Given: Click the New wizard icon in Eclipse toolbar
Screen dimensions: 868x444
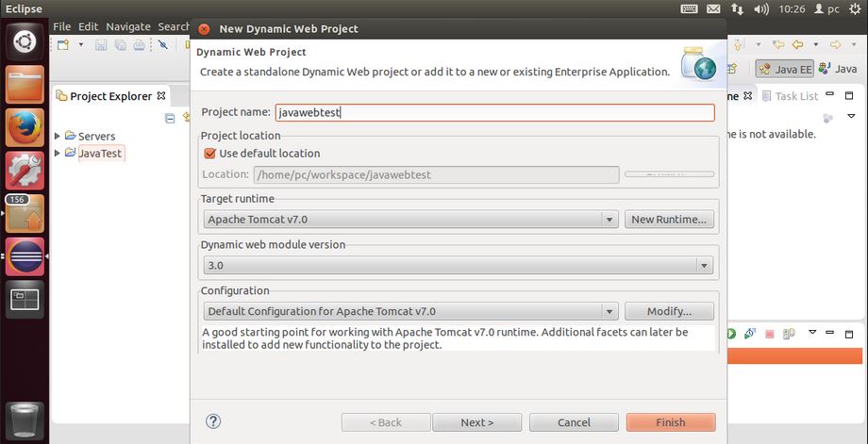Looking at the screenshot, I should click(x=63, y=45).
